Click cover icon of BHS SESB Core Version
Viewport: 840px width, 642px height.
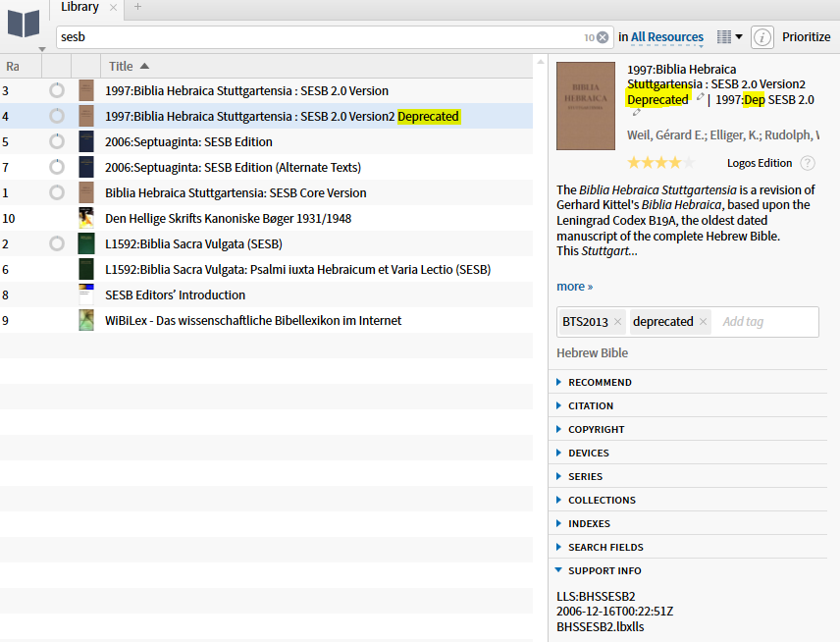tap(86, 192)
